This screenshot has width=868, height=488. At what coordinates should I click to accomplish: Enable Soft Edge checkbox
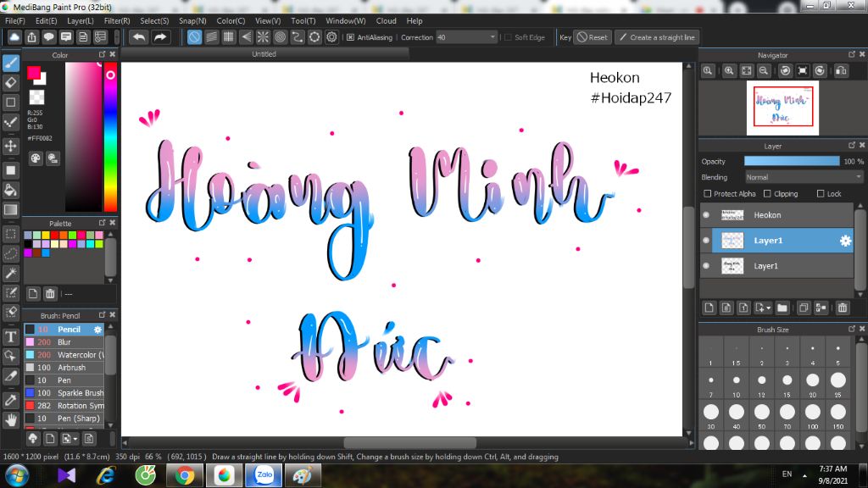coord(508,37)
